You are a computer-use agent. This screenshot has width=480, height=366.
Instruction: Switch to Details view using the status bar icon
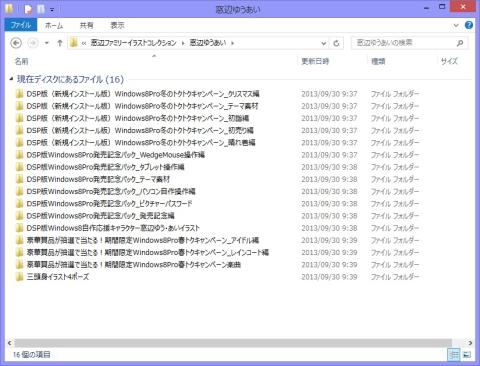[x=454, y=354]
